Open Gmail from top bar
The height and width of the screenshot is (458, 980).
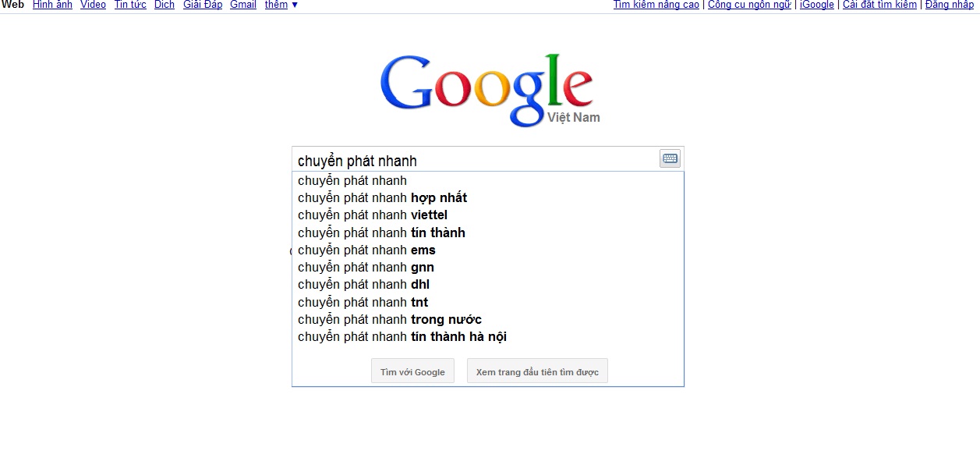coord(243,5)
